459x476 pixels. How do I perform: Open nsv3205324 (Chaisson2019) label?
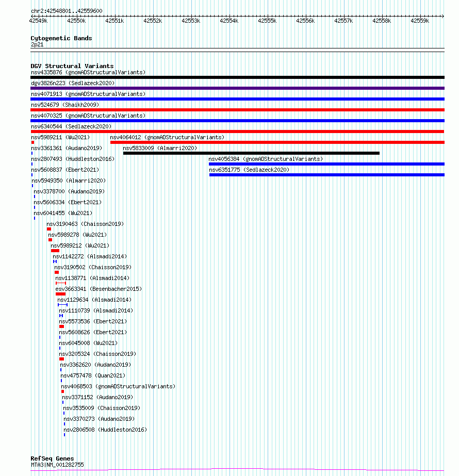coord(97,354)
